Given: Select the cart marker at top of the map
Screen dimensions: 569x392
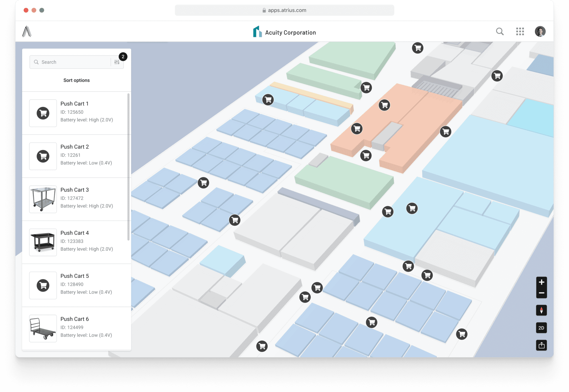Looking at the screenshot, I should point(417,48).
